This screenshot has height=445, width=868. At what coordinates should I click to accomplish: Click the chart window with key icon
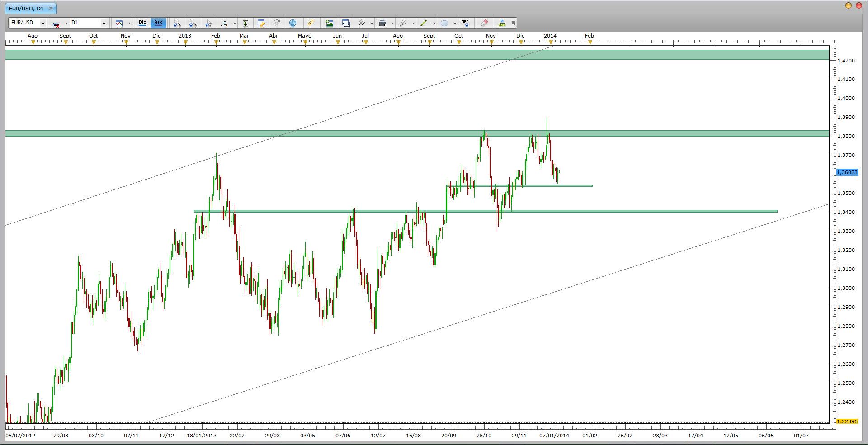tap(261, 23)
